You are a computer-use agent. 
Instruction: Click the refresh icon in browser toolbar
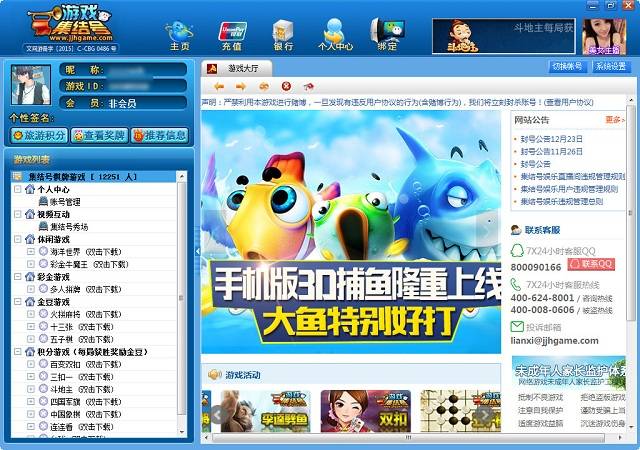pos(263,87)
